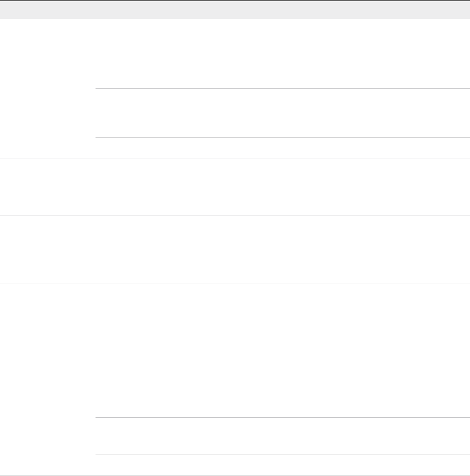Click the header bar above the left column
This screenshot has height=476, width=470.
[x=48, y=10]
